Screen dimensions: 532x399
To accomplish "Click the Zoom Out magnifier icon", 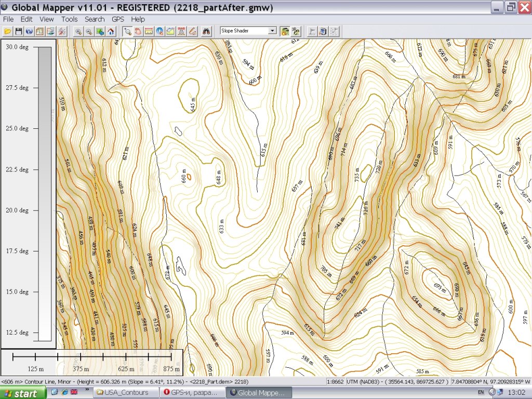I will pyautogui.click(x=89, y=31).
